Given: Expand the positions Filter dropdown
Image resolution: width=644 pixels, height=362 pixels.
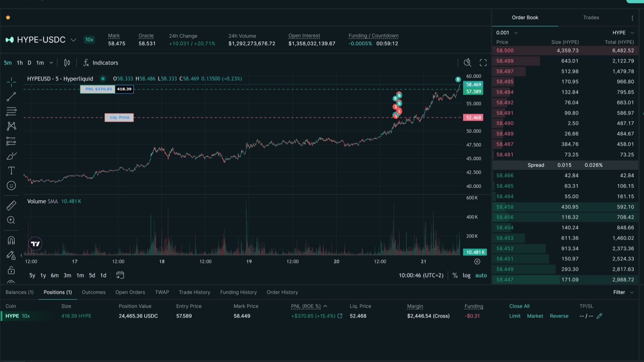Looking at the screenshot, I should 623,292.
